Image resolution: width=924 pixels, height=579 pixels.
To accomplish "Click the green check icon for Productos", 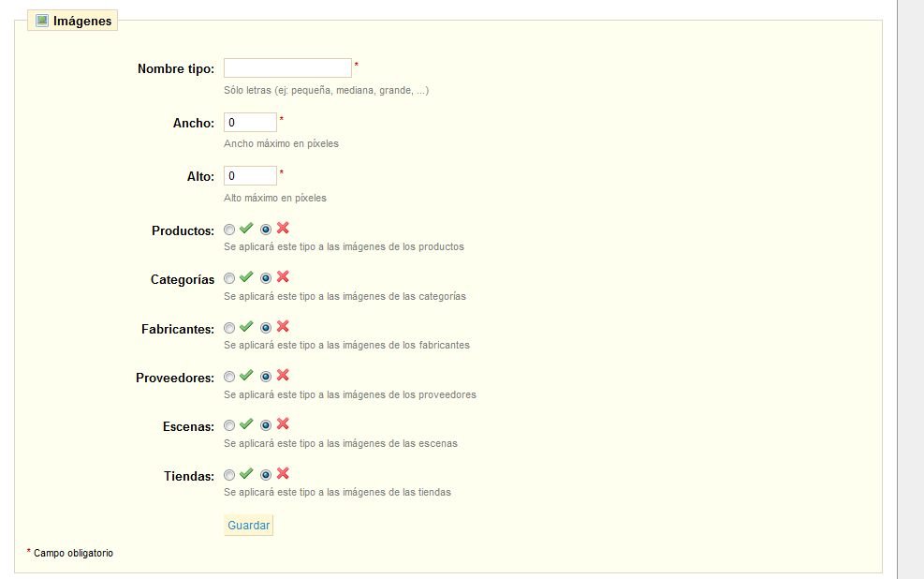I will click(245, 228).
